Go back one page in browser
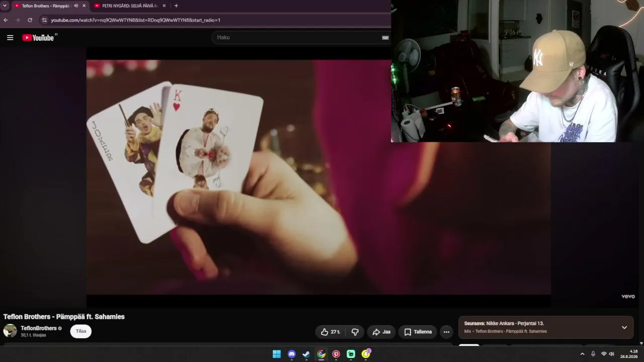Image resolution: width=644 pixels, height=362 pixels. click(x=6, y=20)
